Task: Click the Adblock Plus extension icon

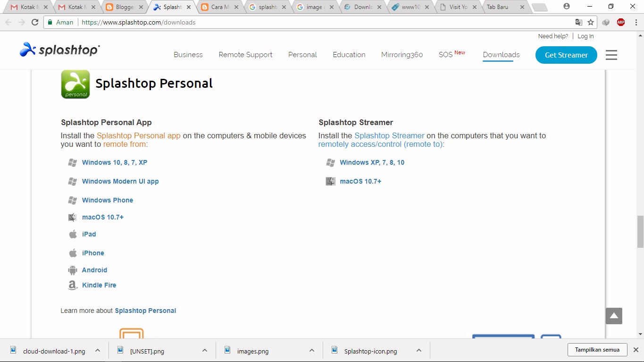Action: coord(620,22)
